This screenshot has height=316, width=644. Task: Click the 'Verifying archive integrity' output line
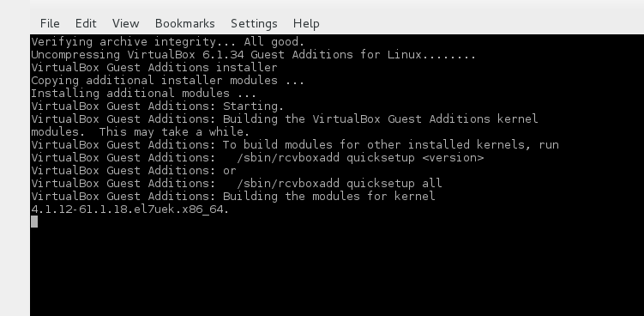coord(168,42)
